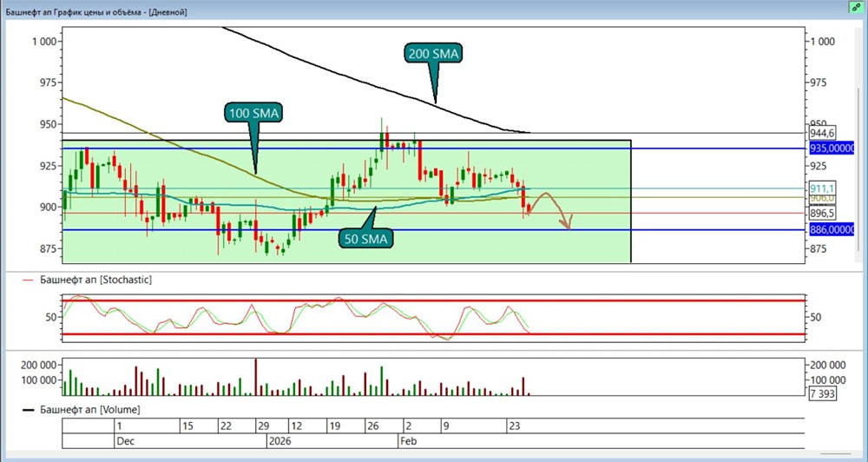Click the 19 date label on the time axis
This screenshot has height=462, width=868.
point(334,426)
